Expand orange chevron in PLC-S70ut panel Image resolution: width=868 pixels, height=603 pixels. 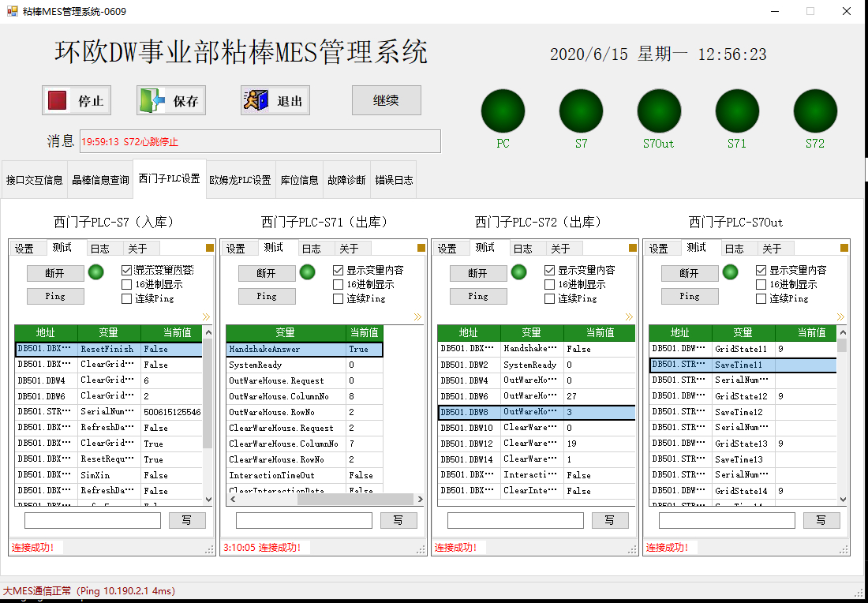click(x=840, y=316)
